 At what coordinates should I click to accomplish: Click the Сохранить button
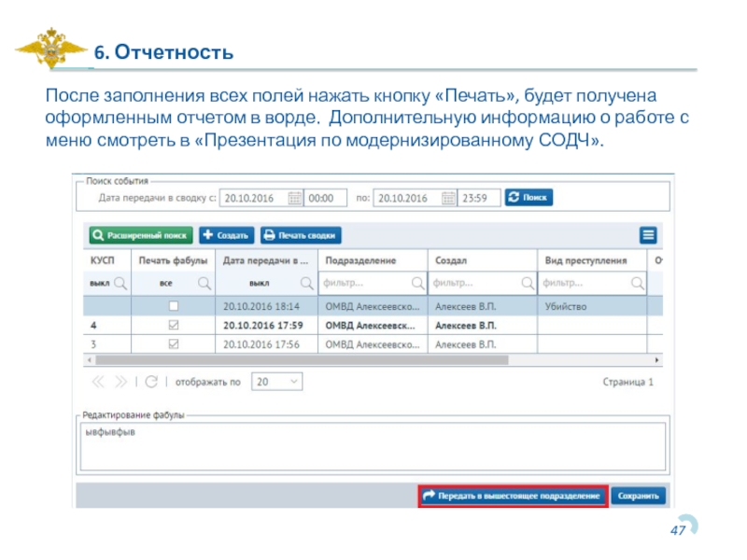tap(638, 496)
